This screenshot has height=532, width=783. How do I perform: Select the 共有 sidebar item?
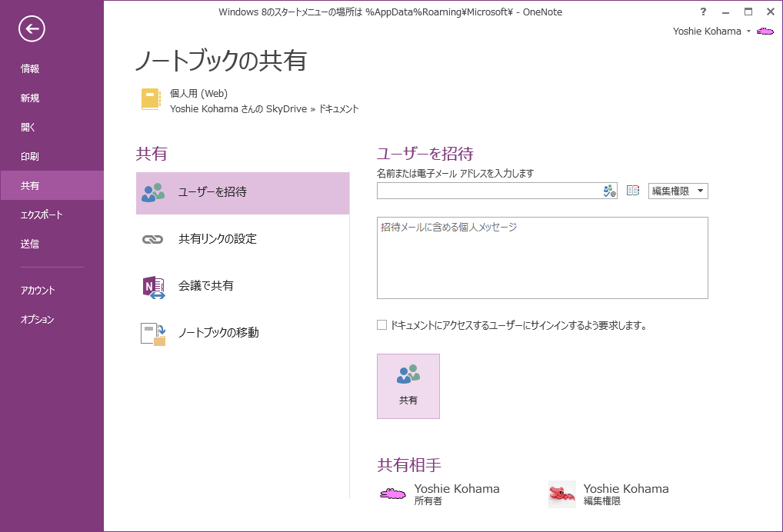click(x=52, y=185)
